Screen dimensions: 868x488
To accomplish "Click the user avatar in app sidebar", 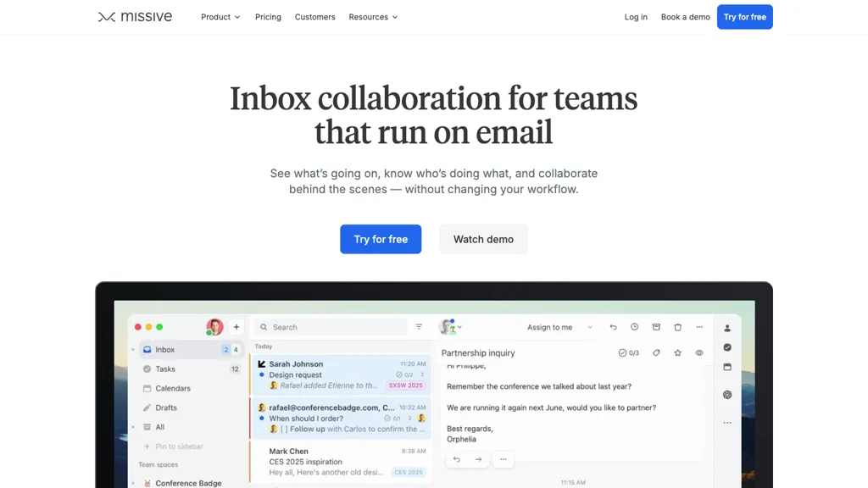I will tap(214, 327).
